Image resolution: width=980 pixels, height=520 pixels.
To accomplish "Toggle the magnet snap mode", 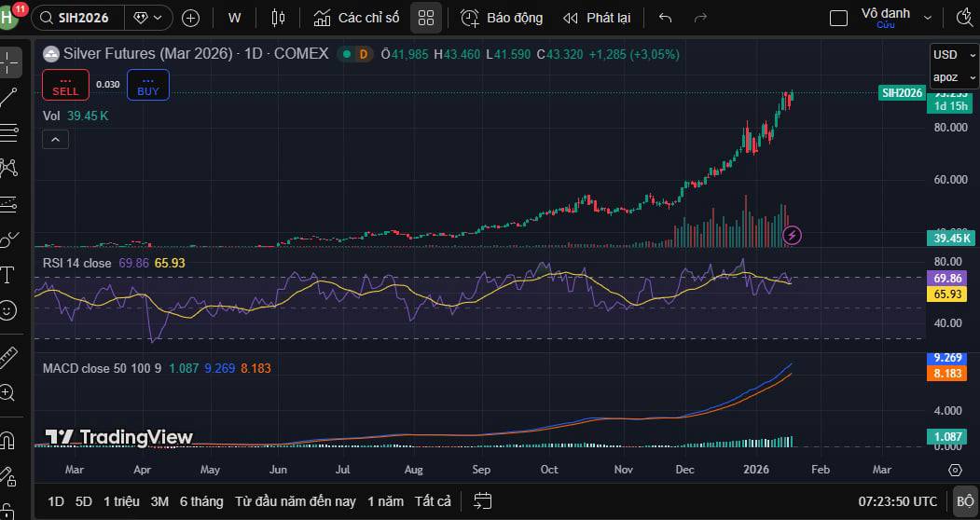I will coord(8,441).
